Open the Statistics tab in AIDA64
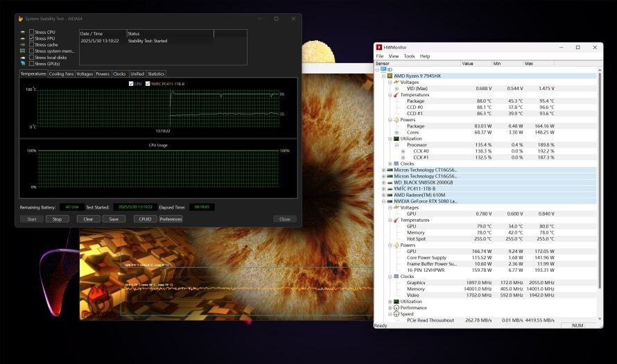Screen dimensions: 617x364 tap(156, 73)
